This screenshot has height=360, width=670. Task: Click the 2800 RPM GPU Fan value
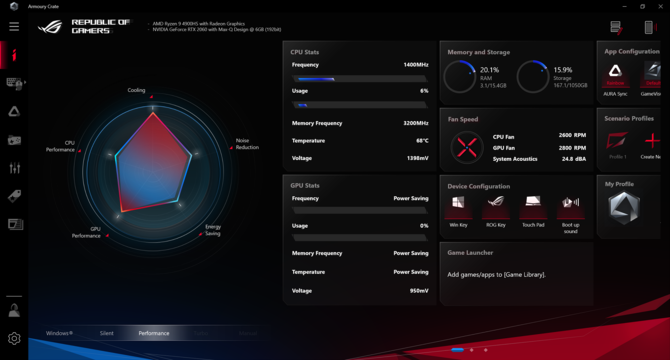(x=572, y=148)
